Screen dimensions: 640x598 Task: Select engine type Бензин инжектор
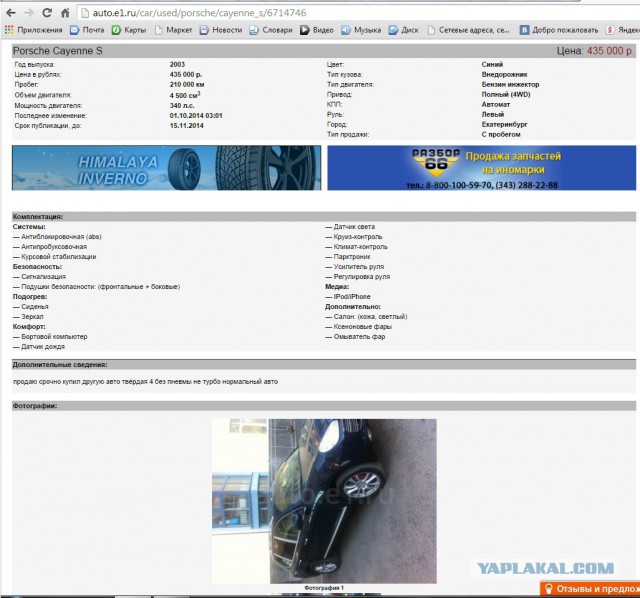point(510,84)
